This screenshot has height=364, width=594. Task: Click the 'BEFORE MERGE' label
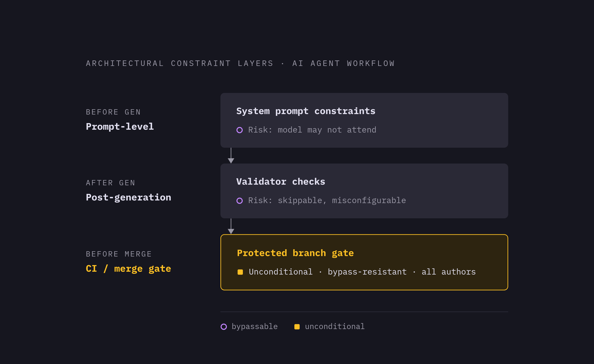click(119, 254)
